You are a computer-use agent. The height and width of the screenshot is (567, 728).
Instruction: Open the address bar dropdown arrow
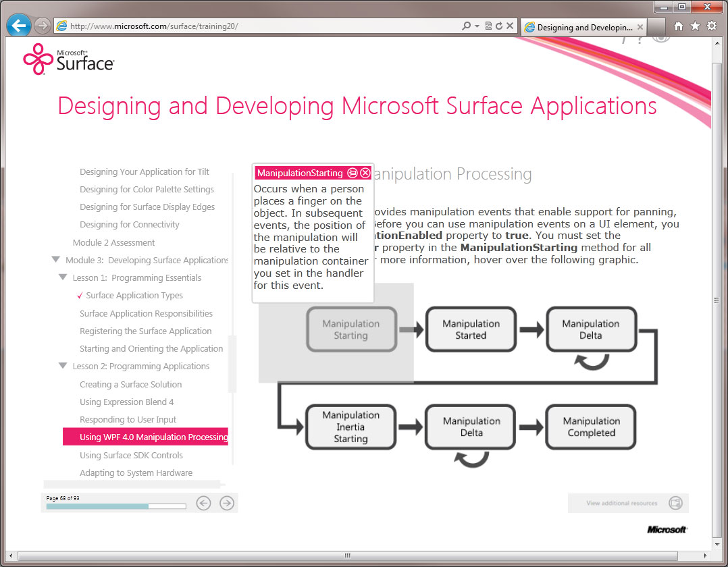point(477,26)
